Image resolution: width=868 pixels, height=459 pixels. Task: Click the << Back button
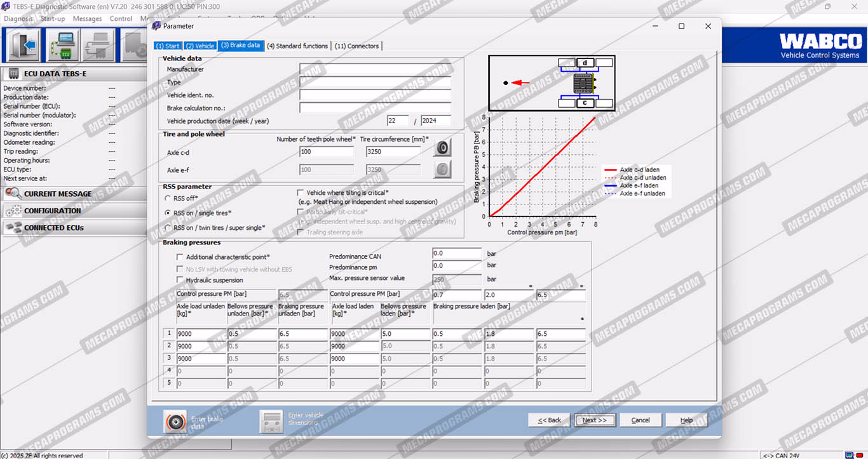click(x=550, y=420)
